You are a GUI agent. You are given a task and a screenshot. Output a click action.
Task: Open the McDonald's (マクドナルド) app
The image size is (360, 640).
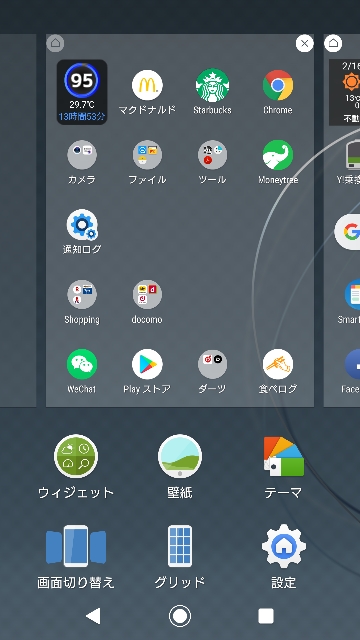coord(147,85)
